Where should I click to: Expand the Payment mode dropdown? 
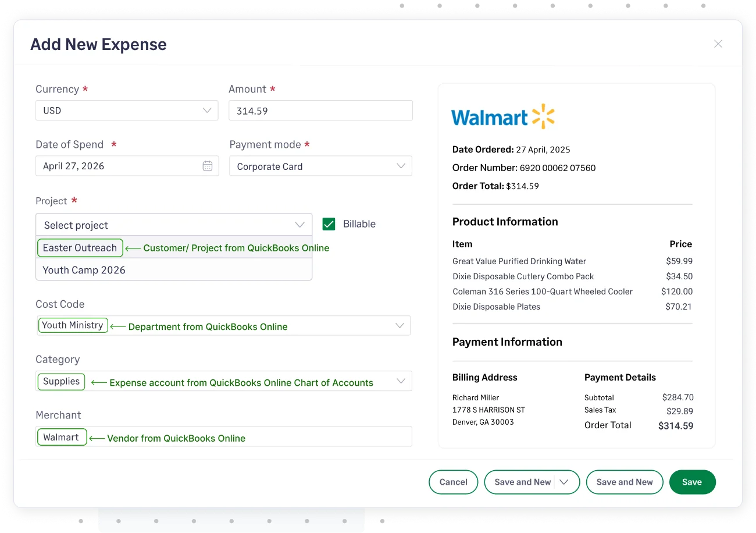[x=320, y=166]
